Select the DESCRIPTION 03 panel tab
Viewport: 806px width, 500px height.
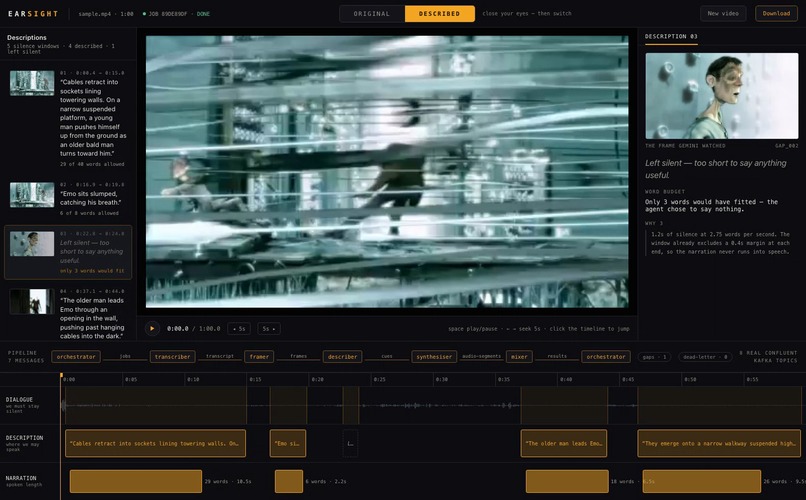pyautogui.click(x=671, y=36)
